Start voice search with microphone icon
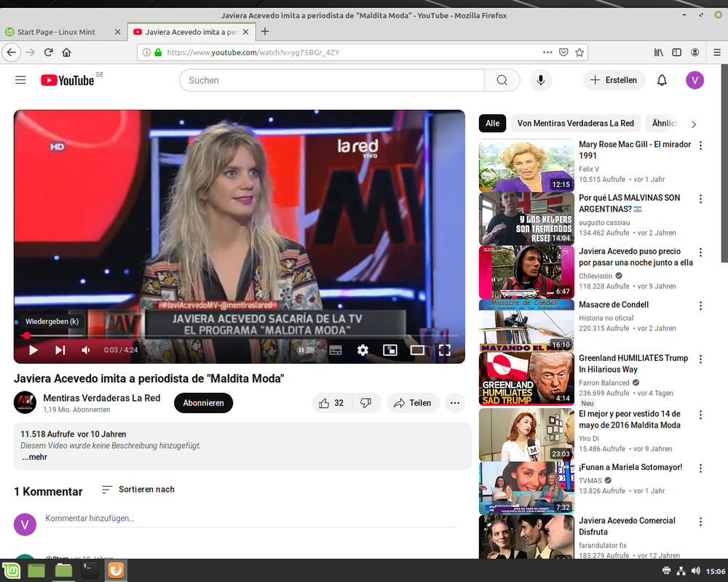728x582 pixels. pyautogui.click(x=540, y=80)
